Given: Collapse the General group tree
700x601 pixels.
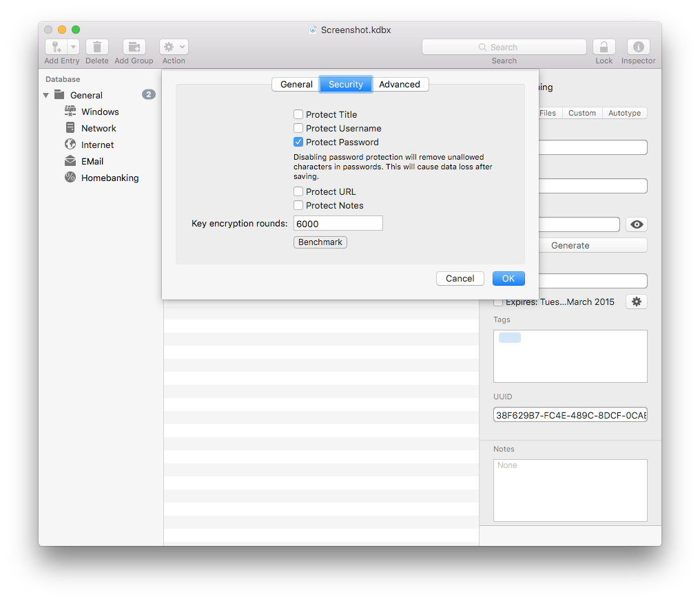Looking at the screenshot, I should point(46,95).
